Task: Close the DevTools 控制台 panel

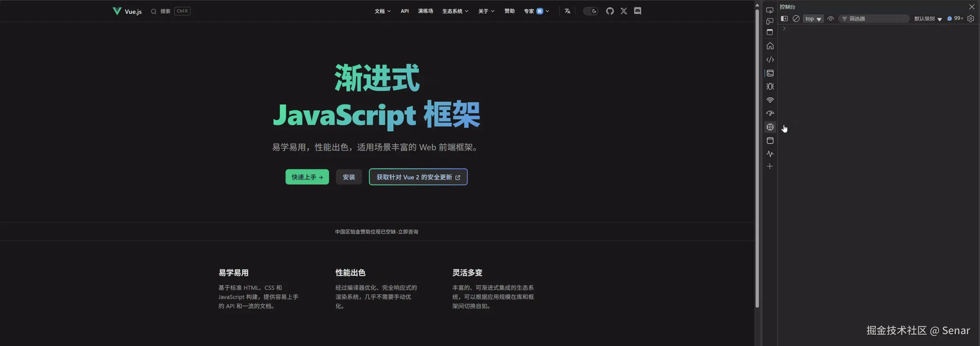Action: click(x=972, y=7)
